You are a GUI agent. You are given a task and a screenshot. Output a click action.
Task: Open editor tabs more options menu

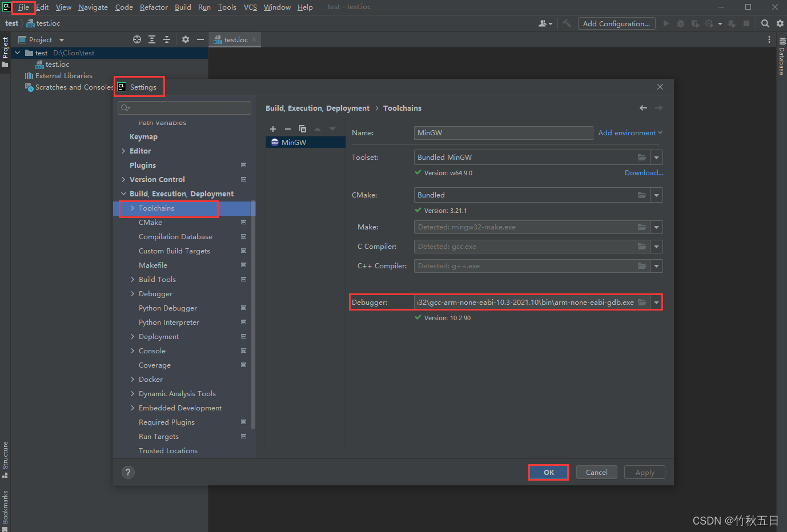coord(769,39)
